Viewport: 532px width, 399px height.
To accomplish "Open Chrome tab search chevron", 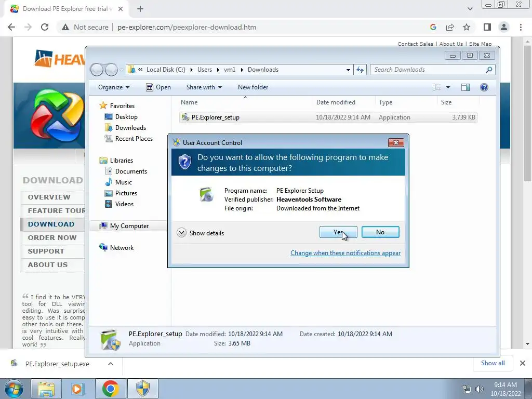I will tap(470, 9).
